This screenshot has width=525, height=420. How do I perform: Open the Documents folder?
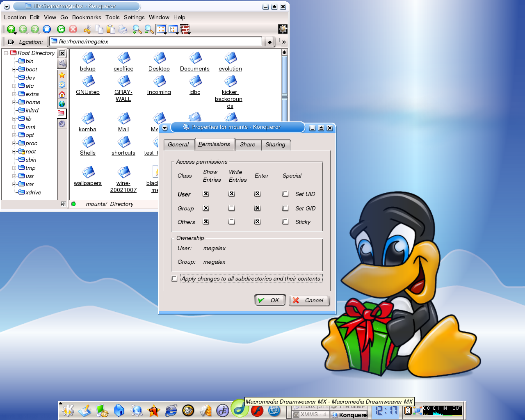tap(195, 62)
